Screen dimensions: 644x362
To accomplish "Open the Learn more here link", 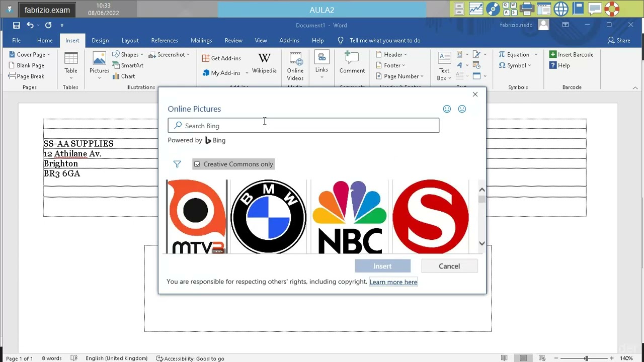I will point(393,282).
